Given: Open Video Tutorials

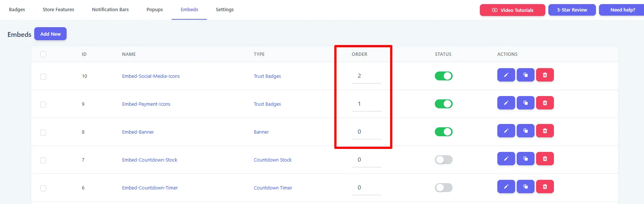Looking at the screenshot, I should [x=513, y=10].
